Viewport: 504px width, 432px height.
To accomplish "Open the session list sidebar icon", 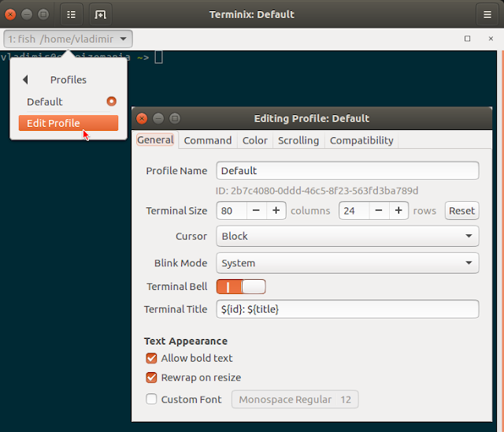I will click(72, 14).
